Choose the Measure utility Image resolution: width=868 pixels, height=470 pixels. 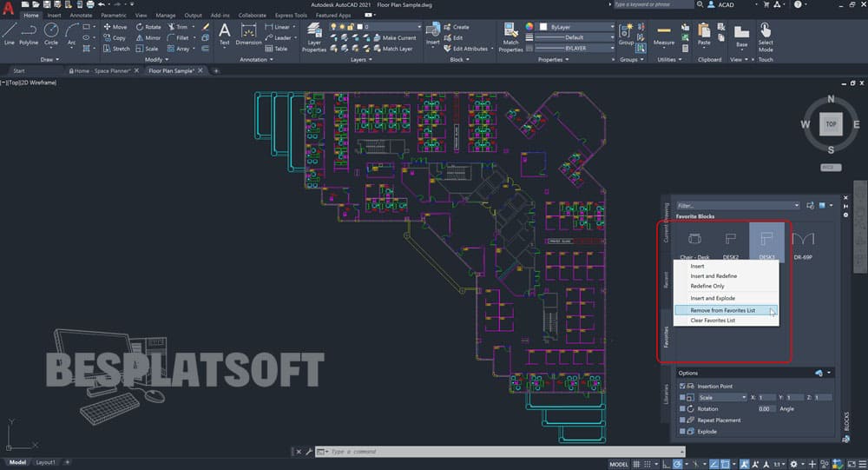click(x=664, y=33)
